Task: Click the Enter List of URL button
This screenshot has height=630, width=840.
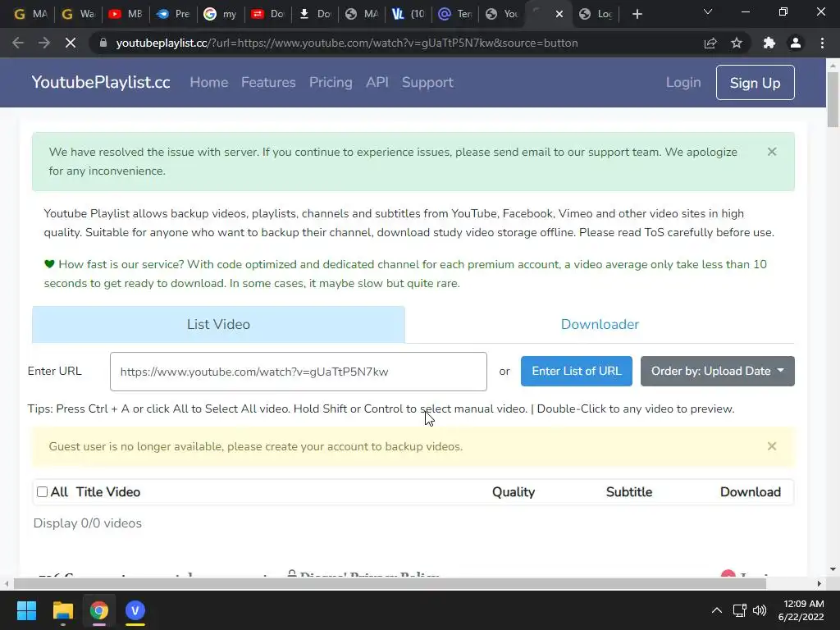Action: [577, 371]
